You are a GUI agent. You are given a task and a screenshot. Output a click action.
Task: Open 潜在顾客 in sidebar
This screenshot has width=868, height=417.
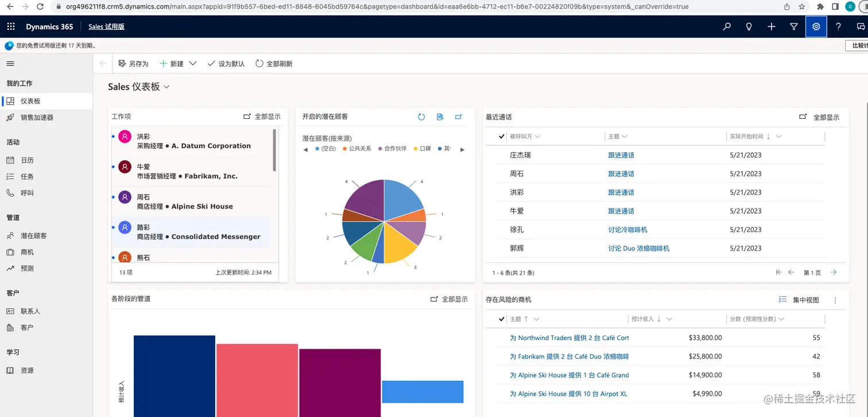46,235
